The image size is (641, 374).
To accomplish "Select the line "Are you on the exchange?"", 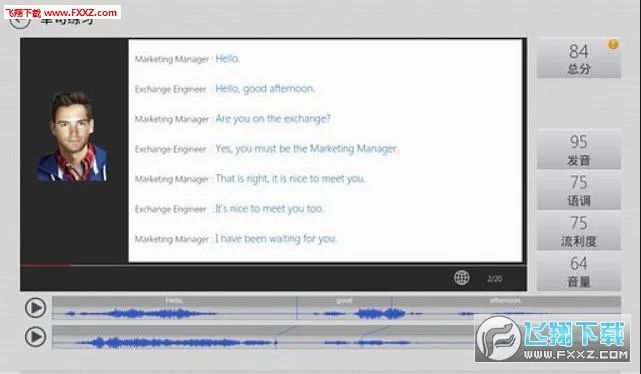I will tap(273, 119).
